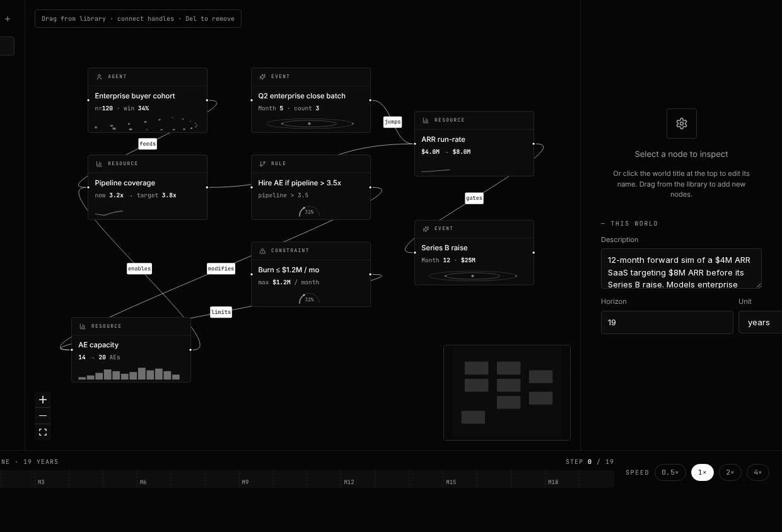Select the 'jumps' edge label
This screenshot has width=782, height=532.
[x=392, y=122]
